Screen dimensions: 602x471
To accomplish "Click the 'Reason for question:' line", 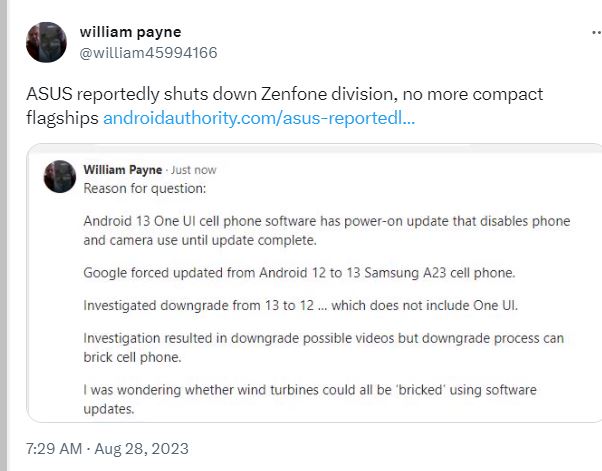I will (145, 189).
